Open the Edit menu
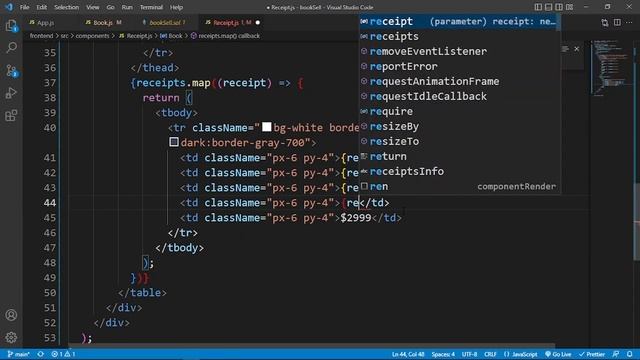 pos(41,7)
